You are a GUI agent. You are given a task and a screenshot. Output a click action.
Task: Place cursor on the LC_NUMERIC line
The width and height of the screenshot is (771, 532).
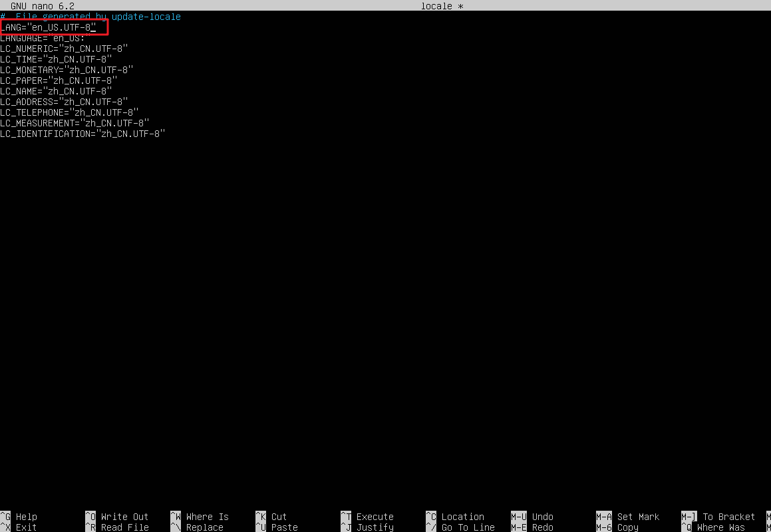[x=64, y=49]
